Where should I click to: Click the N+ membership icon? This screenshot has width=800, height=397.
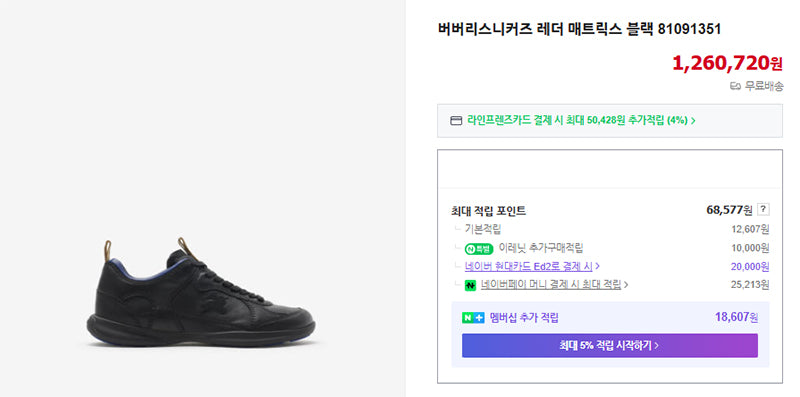[473, 318]
